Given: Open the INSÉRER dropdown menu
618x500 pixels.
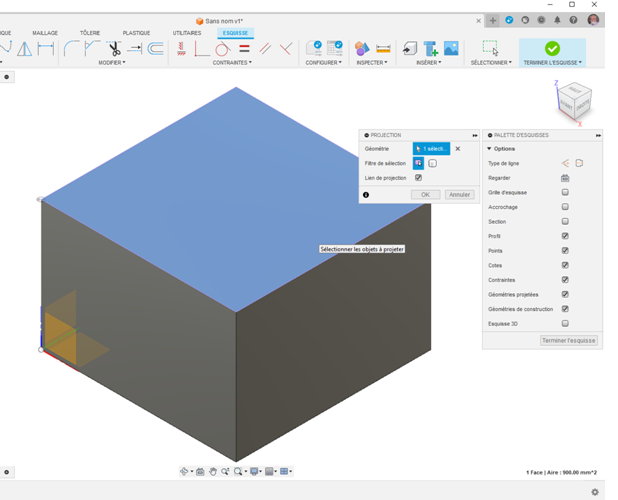Looking at the screenshot, I should [x=428, y=63].
